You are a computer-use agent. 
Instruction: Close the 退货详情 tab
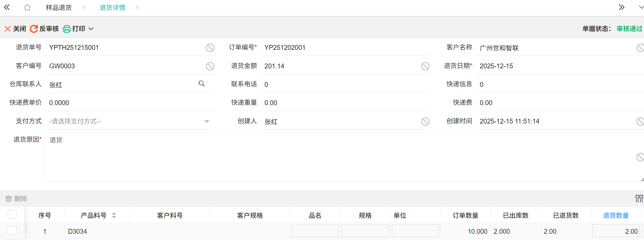point(137,8)
